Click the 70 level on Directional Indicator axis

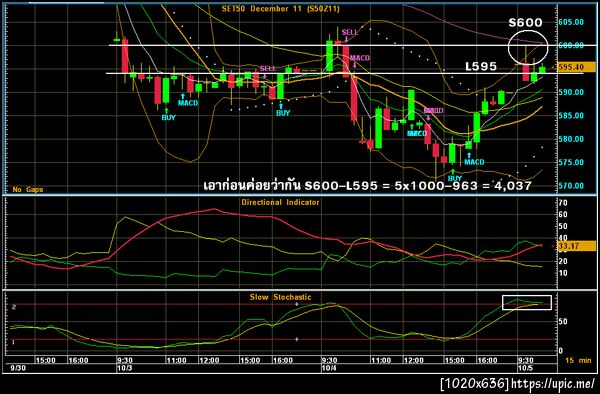click(x=563, y=203)
